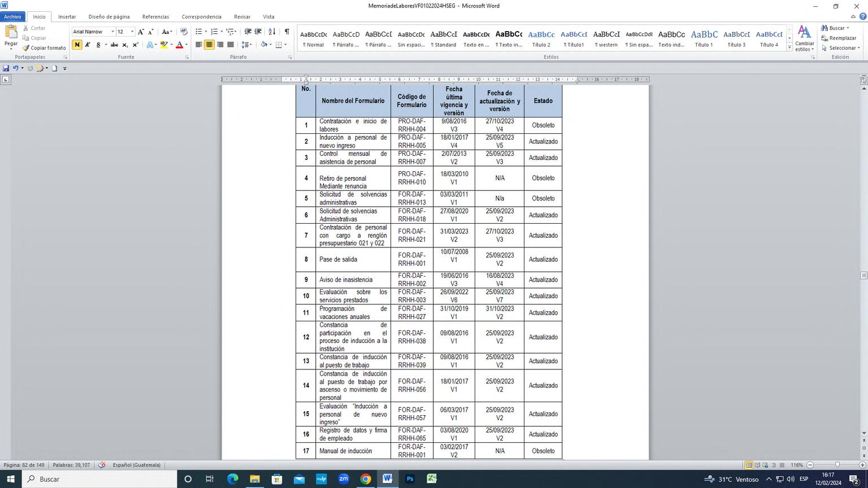Viewport: 868px width, 488px height.
Task: Apply subscript formatting
Action: point(125,45)
